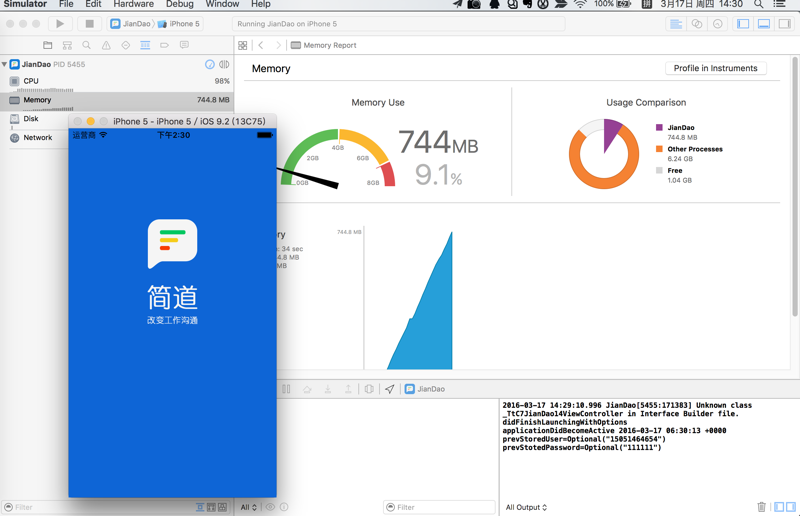Open the project navigator folder icon
Screen dimensions: 800x516
click(47, 45)
